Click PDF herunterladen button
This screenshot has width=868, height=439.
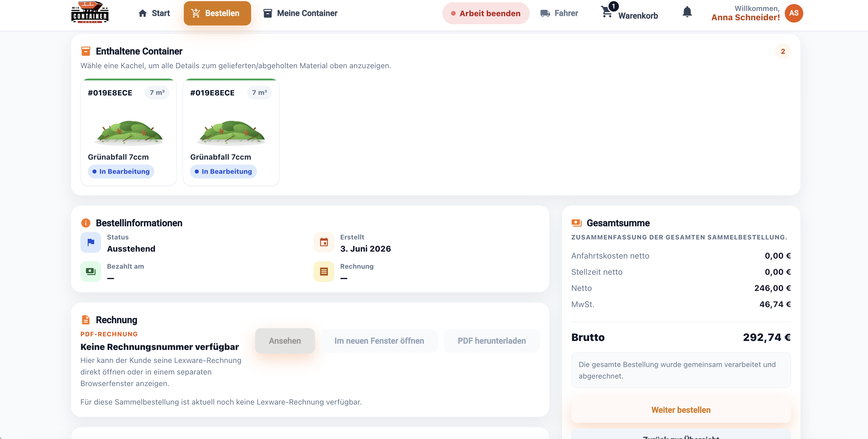pos(492,341)
